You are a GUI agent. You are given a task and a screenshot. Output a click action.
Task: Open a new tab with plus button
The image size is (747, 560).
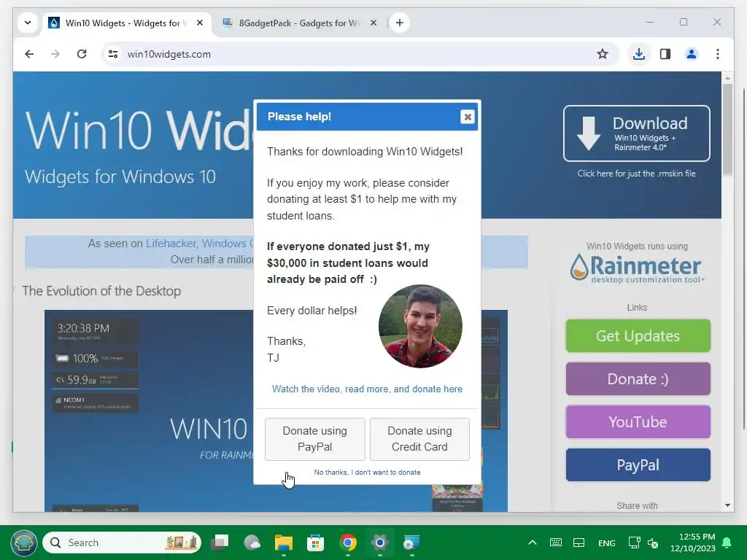point(399,23)
